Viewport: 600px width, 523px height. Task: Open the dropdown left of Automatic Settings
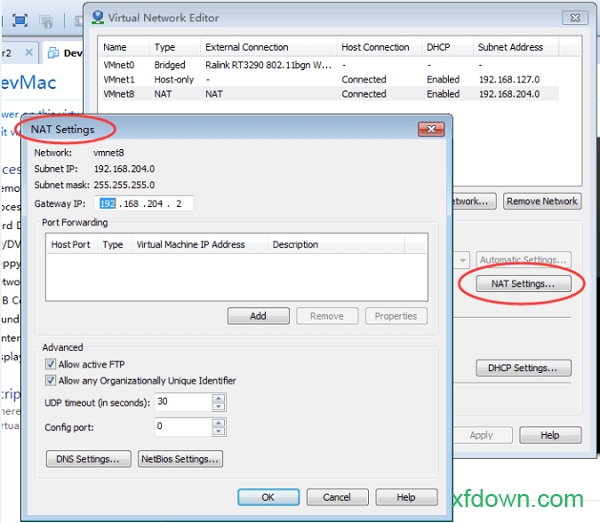[x=463, y=259]
